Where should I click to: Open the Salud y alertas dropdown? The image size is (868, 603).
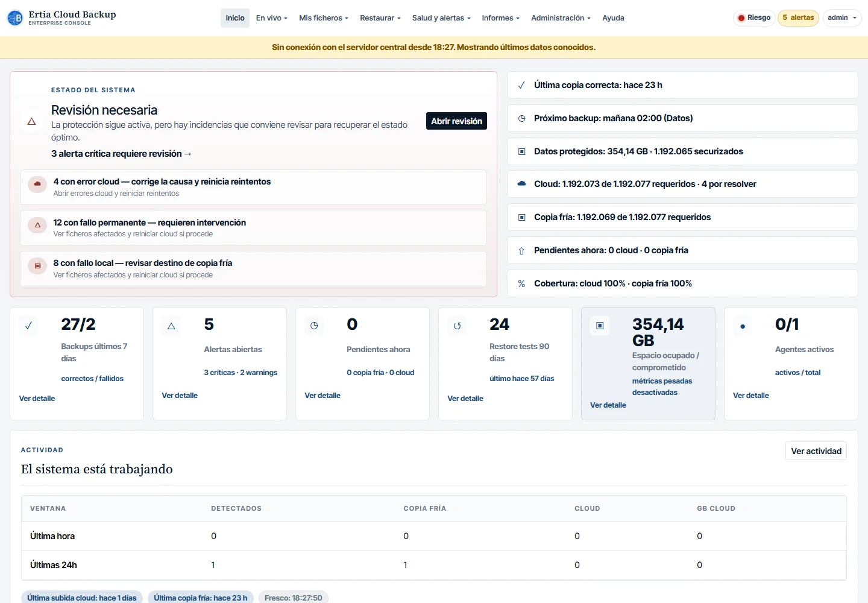tap(441, 18)
